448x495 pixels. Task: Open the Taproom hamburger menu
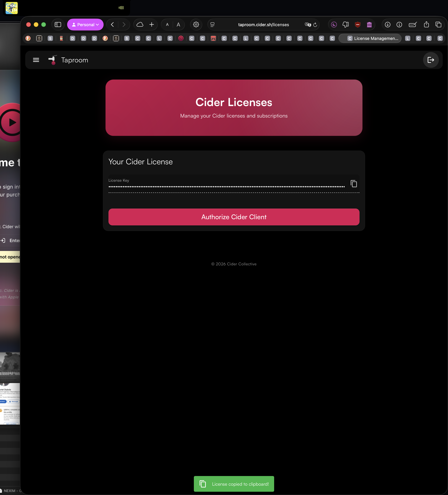(36, 60)
